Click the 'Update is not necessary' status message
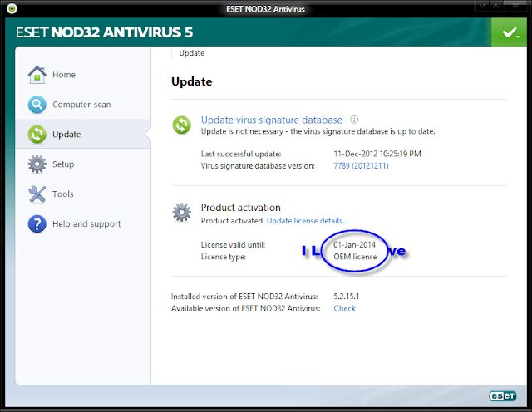Screen dimensions: 532x412 point(318,131)
